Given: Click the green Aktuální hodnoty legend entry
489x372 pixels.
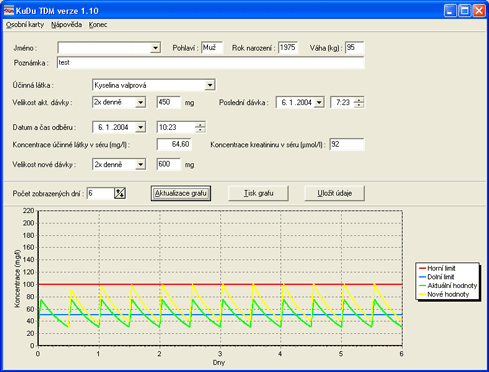Looking at the screenshot, I should [x=448, y=286].
